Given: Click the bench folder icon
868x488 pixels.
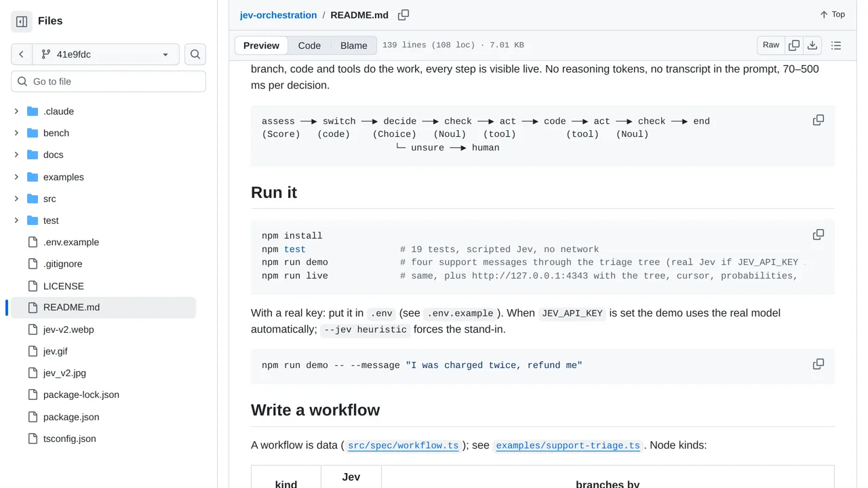Looking at the screenshot, I should click(x=33, y=133).
